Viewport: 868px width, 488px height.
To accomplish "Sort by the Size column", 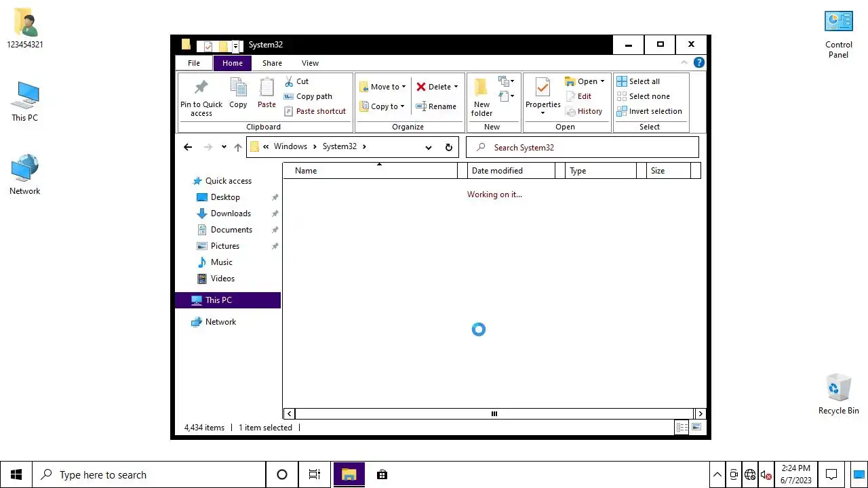I will pos(668,171).
